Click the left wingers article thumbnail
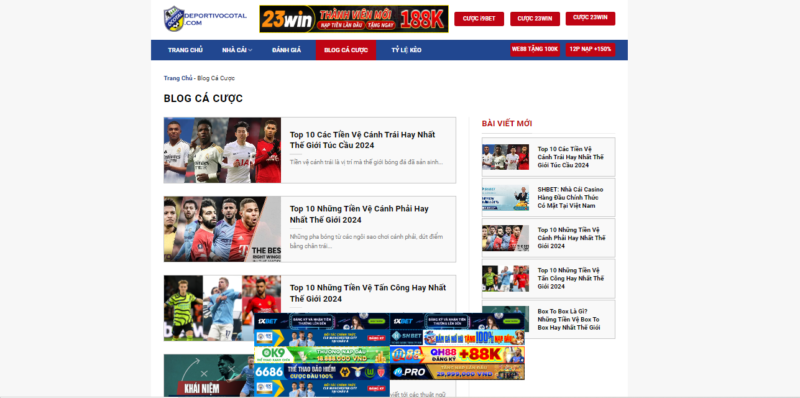Image resolution: width=800 pixels, height=398 pixels. pyautogui.click(x=222, y=150)
